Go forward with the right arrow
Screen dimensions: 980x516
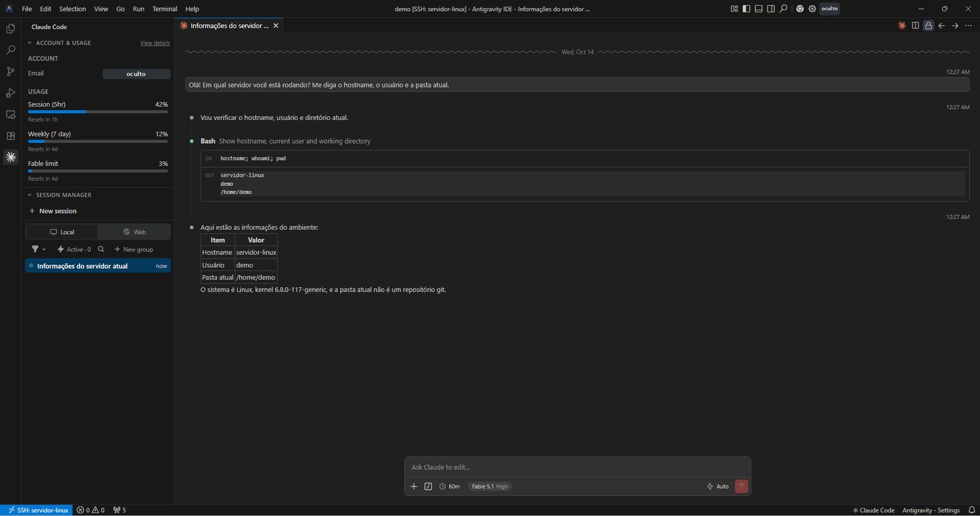pyautogui.click(x=955, y=25)
